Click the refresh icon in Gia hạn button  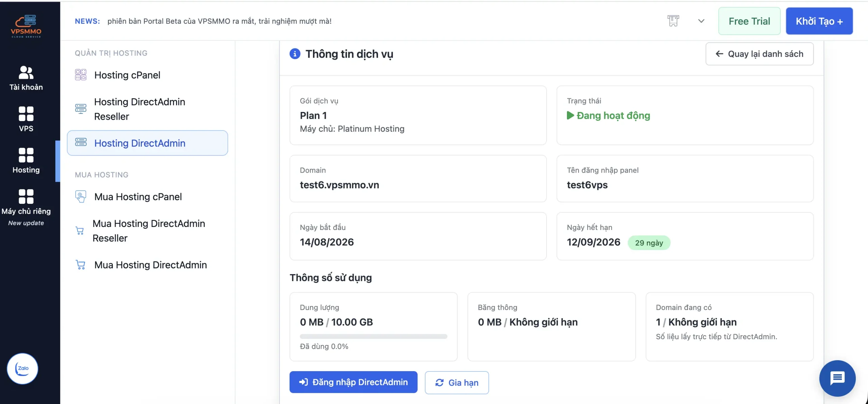coord(439,382)
